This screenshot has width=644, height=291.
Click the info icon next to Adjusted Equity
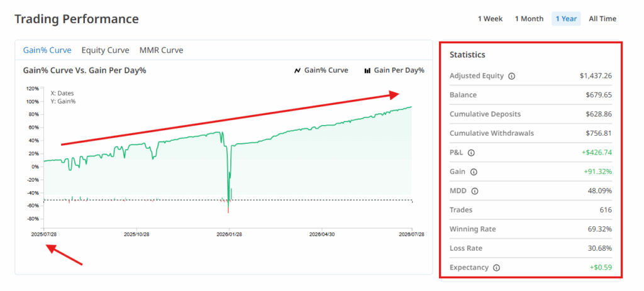pos(511,76)
